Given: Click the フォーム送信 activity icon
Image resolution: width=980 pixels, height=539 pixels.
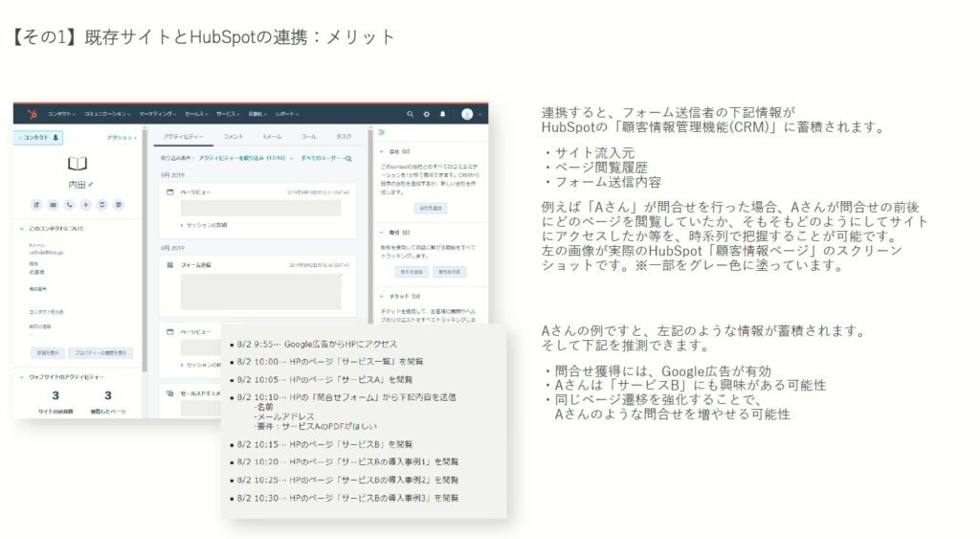Looking at the screenshot, I should 170,265.
